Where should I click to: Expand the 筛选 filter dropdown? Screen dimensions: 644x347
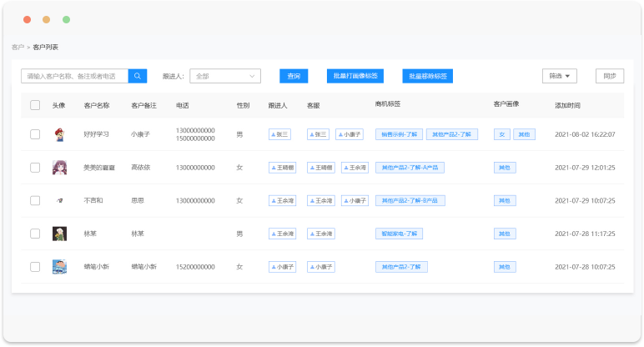point(559,76)
